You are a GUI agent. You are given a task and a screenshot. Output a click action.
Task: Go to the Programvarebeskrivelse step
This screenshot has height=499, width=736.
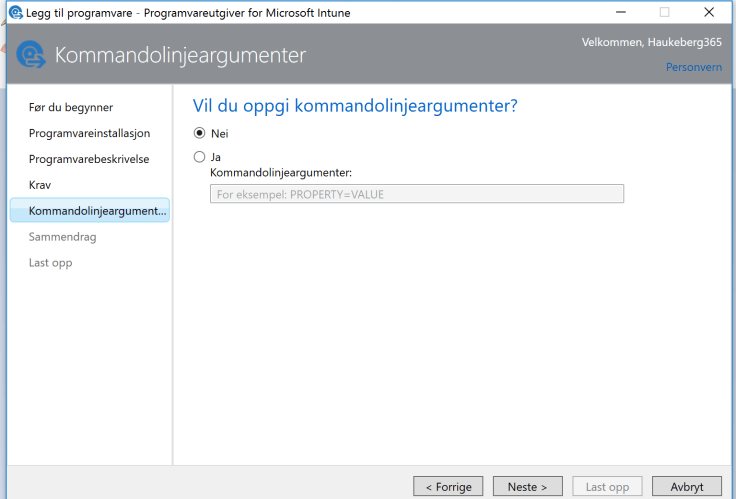[89, 159]
